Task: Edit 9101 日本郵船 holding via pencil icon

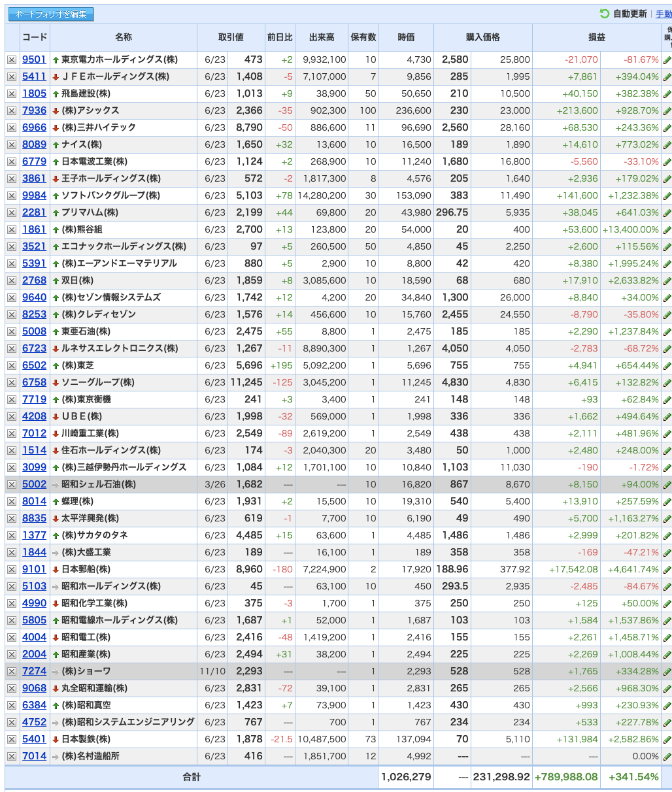Action: tap(667, 569)
